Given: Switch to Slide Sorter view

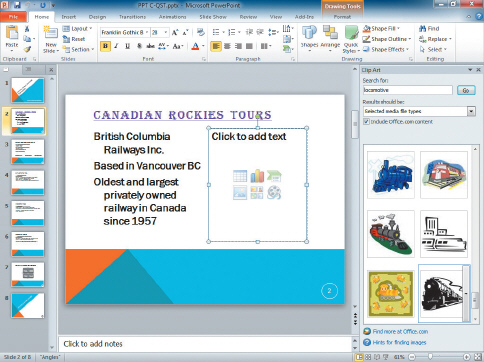Looking at the screenshot, I should point(368,357).
